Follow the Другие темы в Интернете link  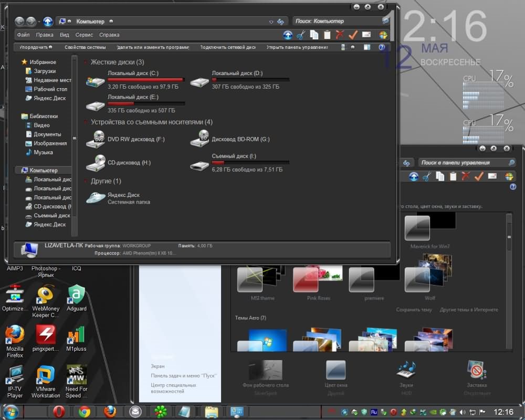pyautogui.click(x=469, y=310)
